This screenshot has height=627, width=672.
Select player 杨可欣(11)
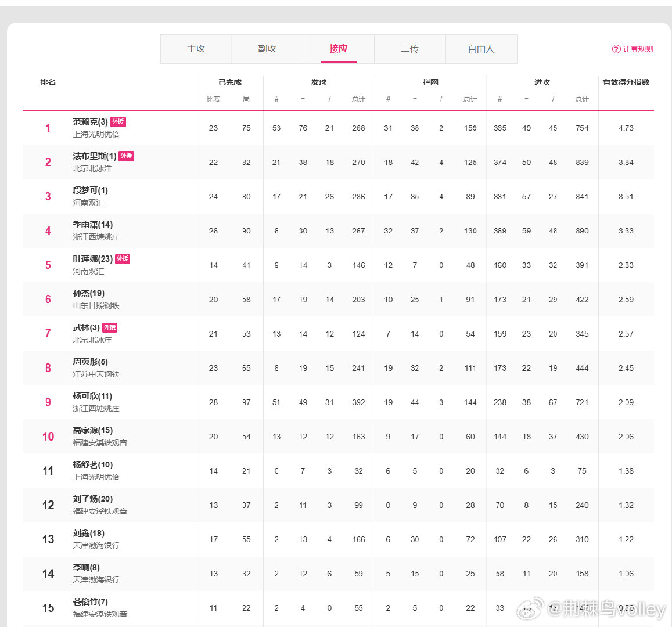92,396
